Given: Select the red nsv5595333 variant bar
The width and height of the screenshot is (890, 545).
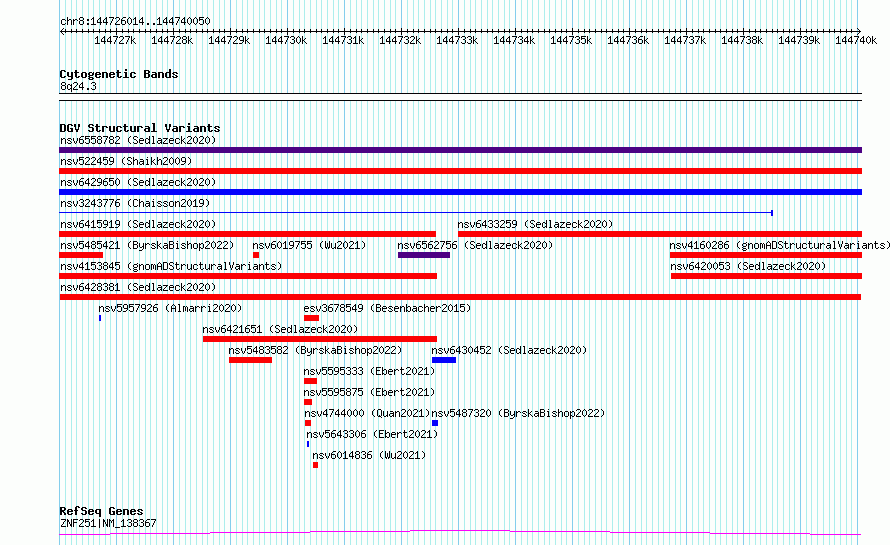Looking at the screenshot, I should click(310, 381).
